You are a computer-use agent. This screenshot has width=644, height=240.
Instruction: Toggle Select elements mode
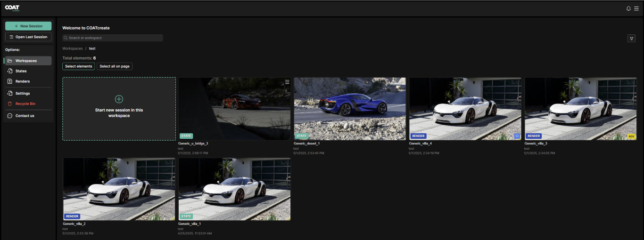pyautogui.click(x=78, y=66)
